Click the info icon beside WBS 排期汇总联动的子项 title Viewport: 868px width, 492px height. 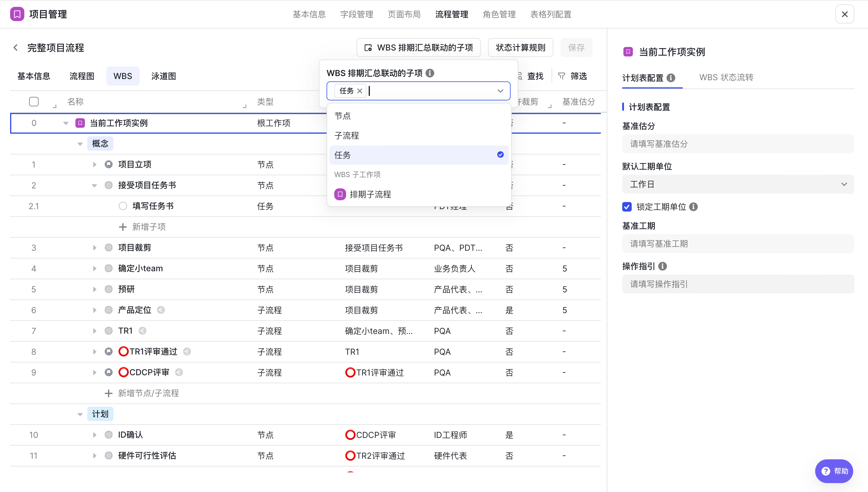pyautogui.click(x=430, y=73)
